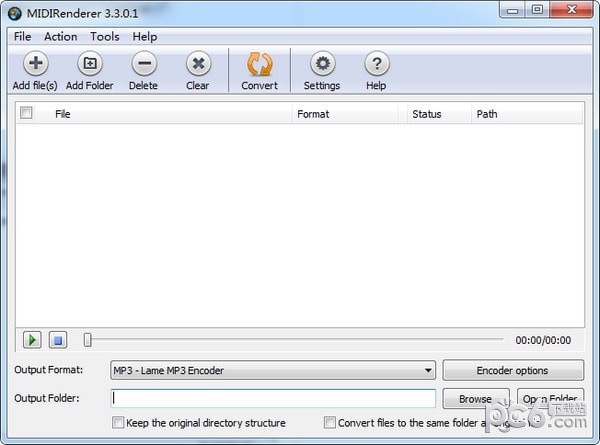The width and height of the screenshot is (600, 445).
Task: Click the playback position slider handle
Action: click(88, 339)
